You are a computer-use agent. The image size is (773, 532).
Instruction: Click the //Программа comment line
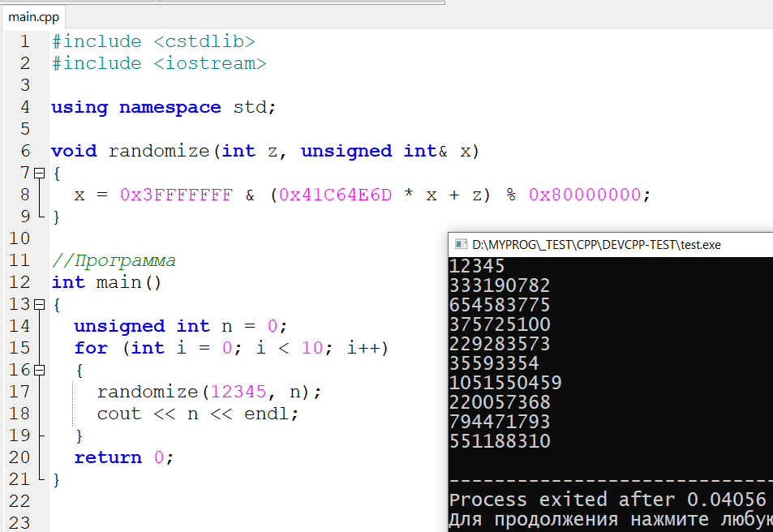[x=114, y=260]
